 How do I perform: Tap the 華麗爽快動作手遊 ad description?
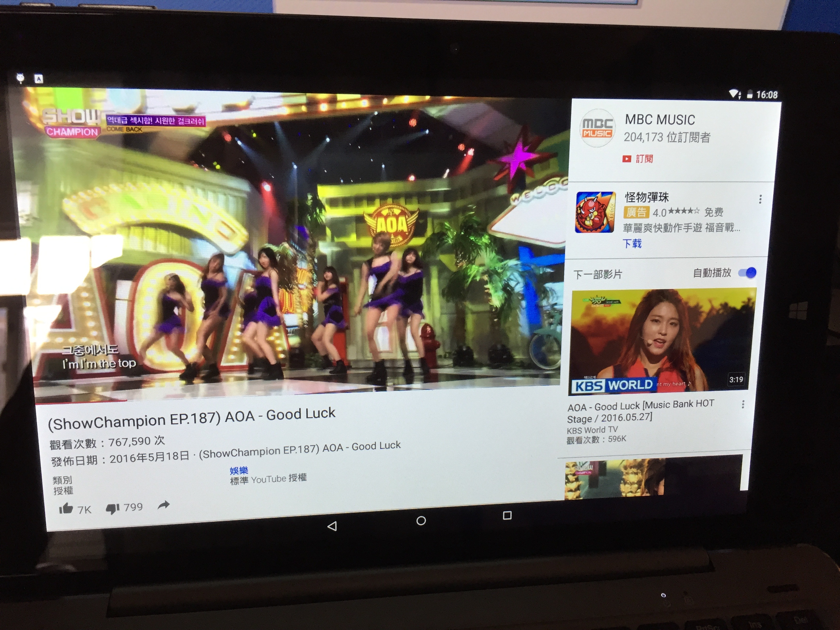[x=681, y=227]
